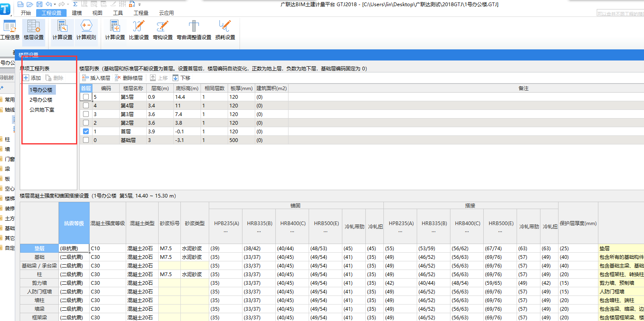The image size is (644, 321).
Task: Click 备注 cell of 第4层 row
Action: click(x=466, y=105)
